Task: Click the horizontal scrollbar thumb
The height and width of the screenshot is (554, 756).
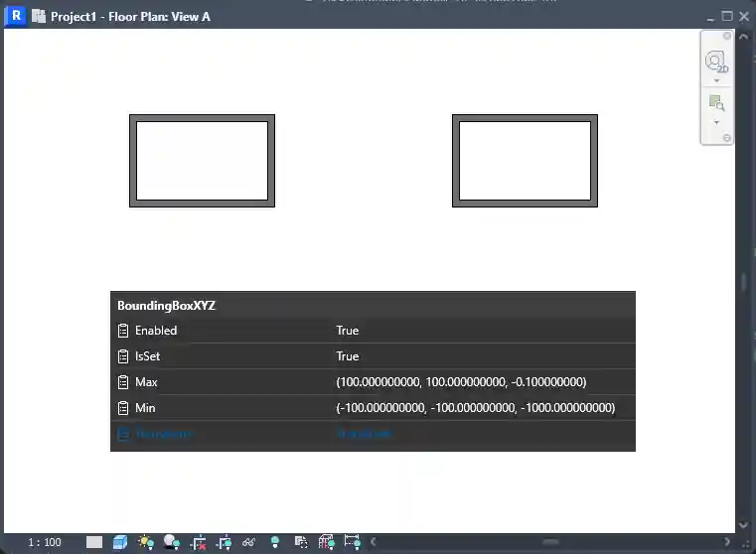Action: pos(549,542)
